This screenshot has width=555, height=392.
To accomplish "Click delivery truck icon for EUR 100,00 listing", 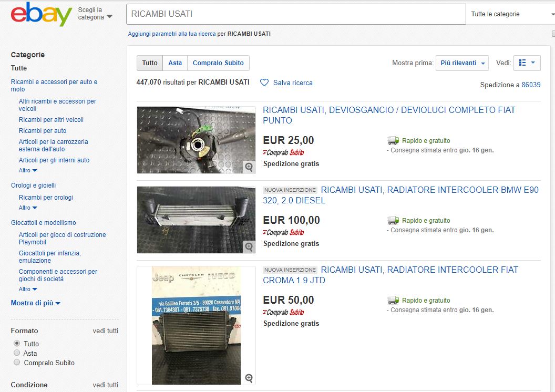I will click(393, 220).
